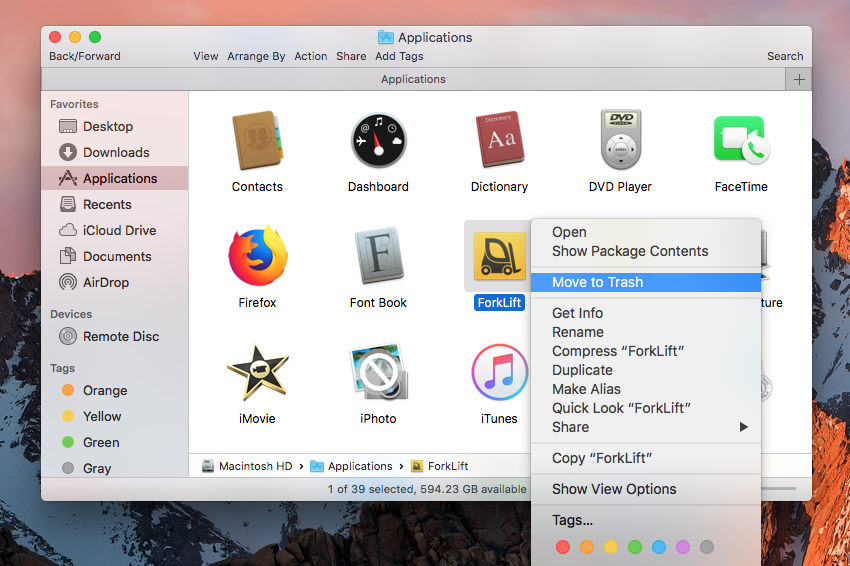Click the status text "1 of 39 selected"
This screenshot has width=850, height=566.
(370, 489)
